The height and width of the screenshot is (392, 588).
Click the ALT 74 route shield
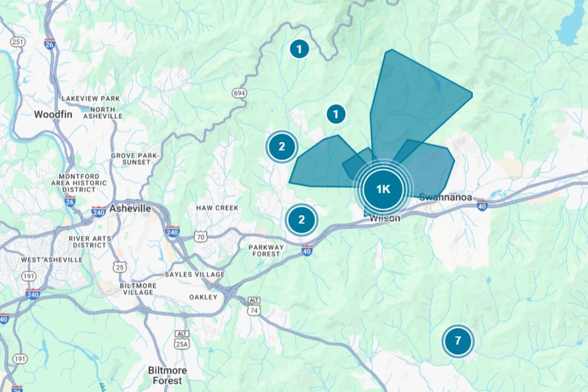[254, 307]
